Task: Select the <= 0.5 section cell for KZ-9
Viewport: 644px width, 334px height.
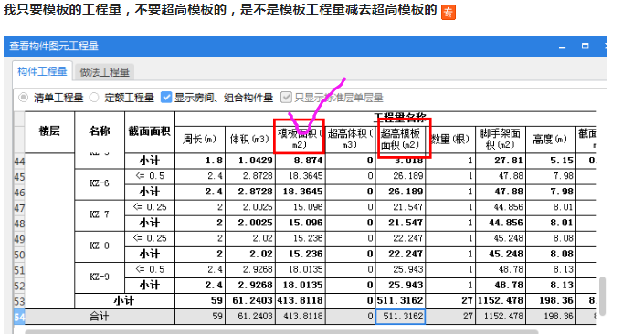Action: click(150, 270)
